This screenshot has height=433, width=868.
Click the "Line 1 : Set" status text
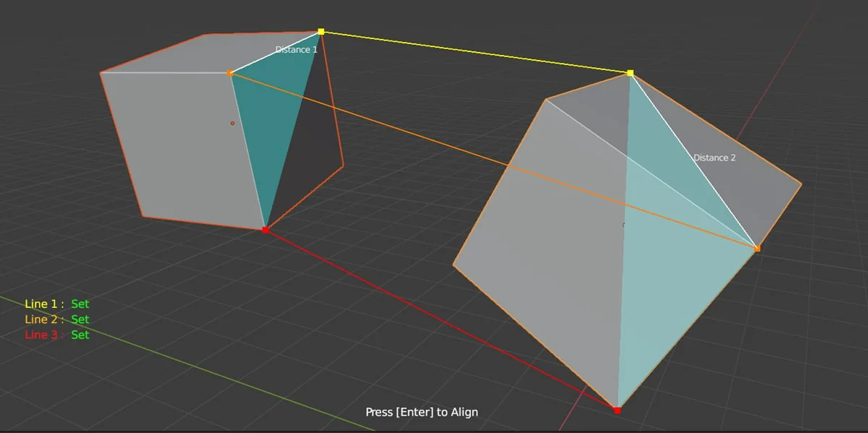pyautogui.click(x=57, y=304)
